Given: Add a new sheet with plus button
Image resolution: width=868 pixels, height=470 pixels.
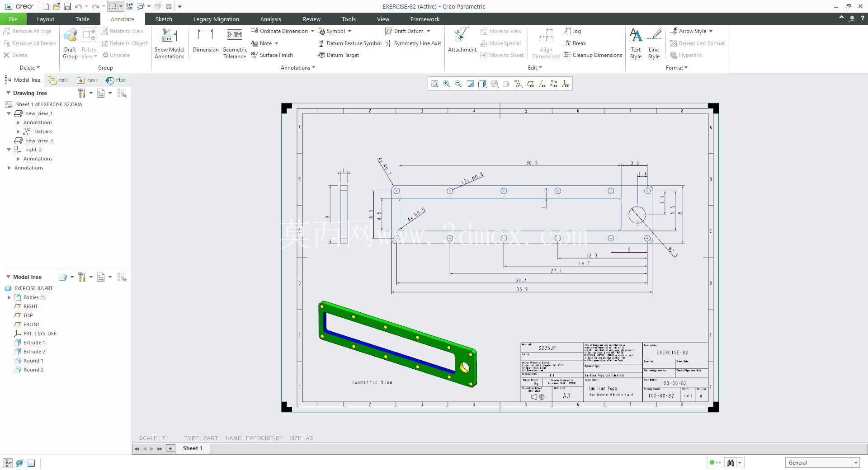Looking at the screenshot, I should (170, 448).
